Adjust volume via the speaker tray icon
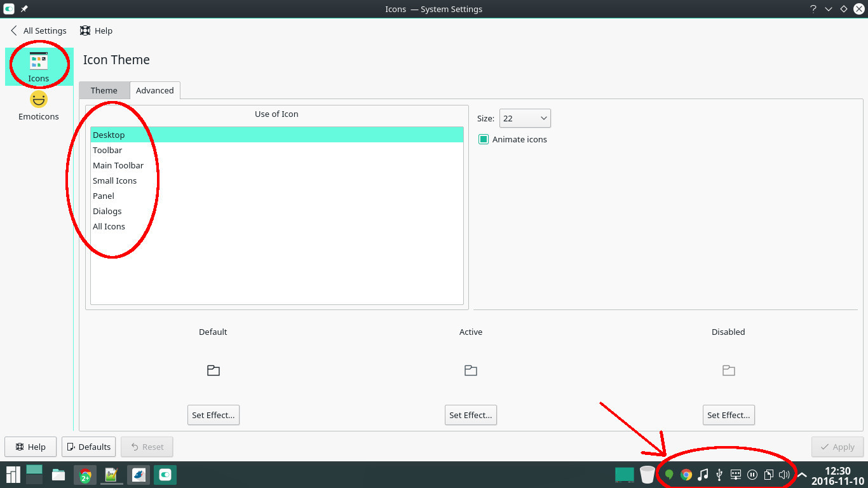868x488 pixels. pyautogui.click(x=783, y=474)
